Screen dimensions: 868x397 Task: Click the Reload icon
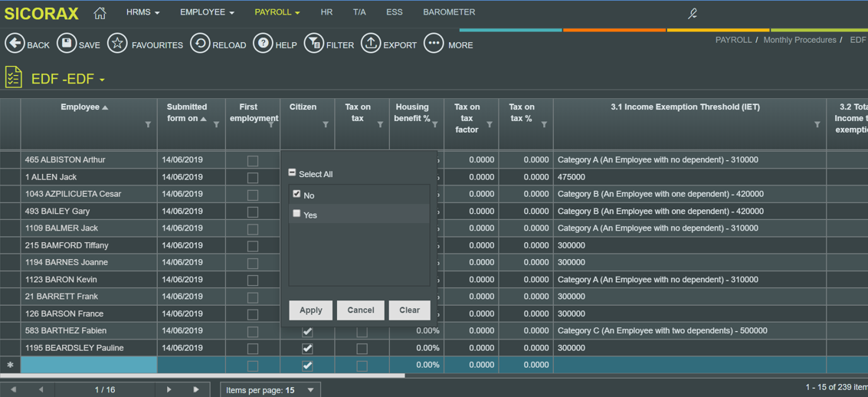coord(200,44)
